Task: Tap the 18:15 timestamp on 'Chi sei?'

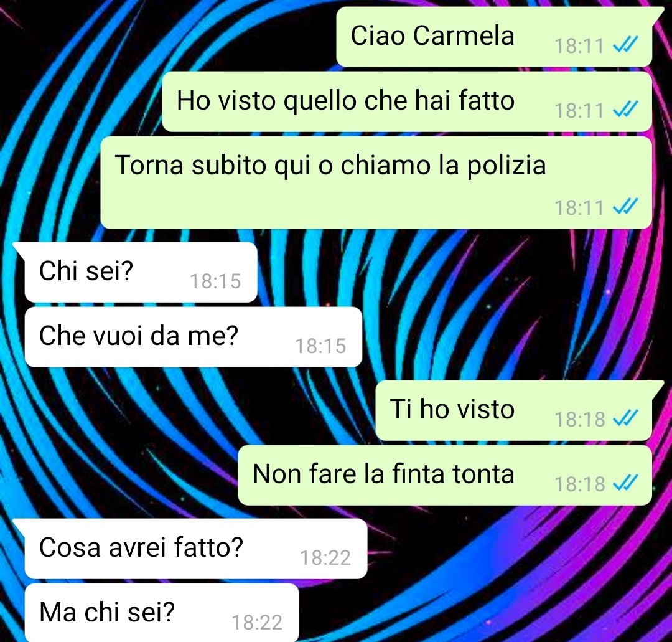Action: (x=215, y=281)
